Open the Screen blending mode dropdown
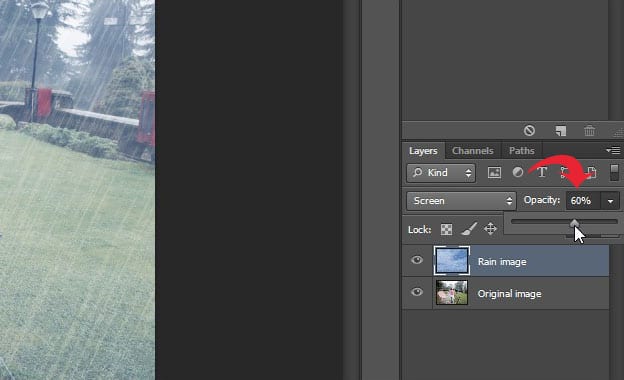Screen dimensions: 624x380 click(461, 201)
